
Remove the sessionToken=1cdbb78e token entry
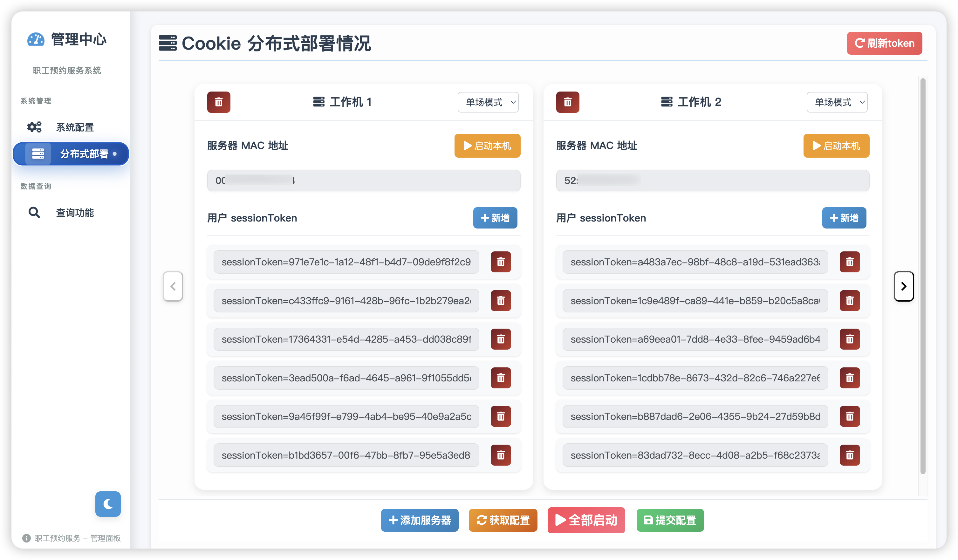[850, 378]
